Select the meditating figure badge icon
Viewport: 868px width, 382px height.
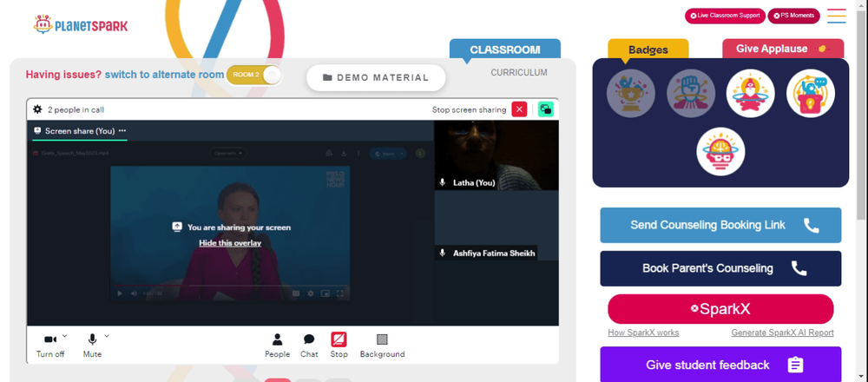(751, 93)
